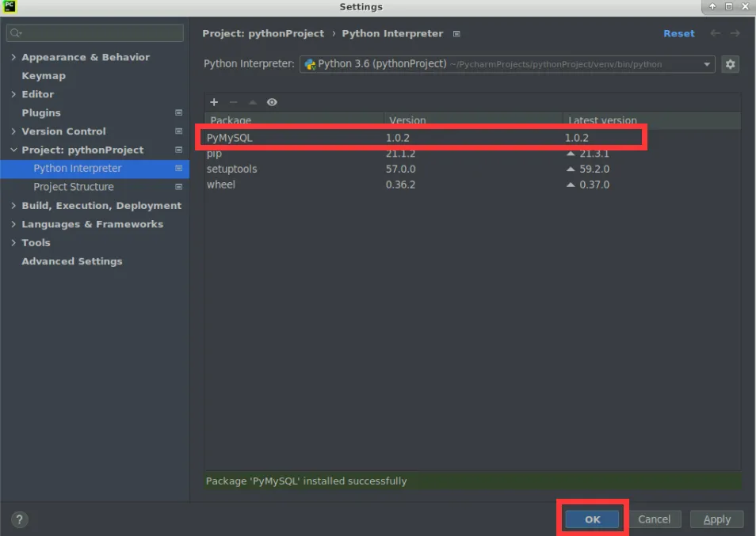Expand the Version Control section
756x536 pixels.
point(13,131)
